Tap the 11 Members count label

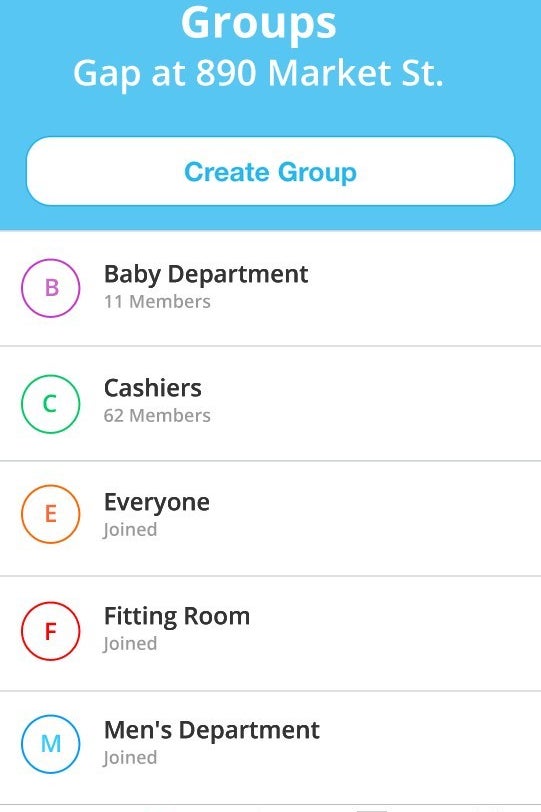pyautogui.click(x=157, y=301)
